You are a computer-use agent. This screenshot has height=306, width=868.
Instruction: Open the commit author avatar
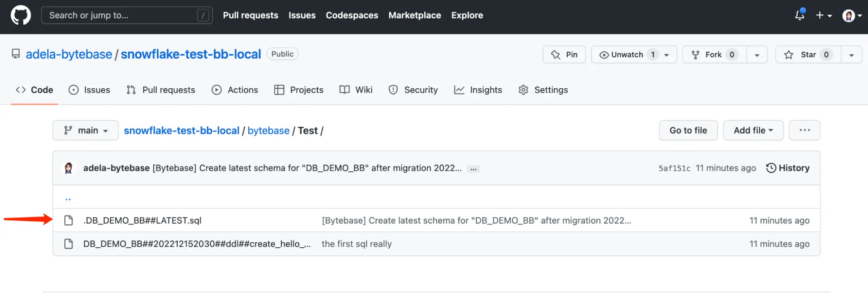(69, 168)
